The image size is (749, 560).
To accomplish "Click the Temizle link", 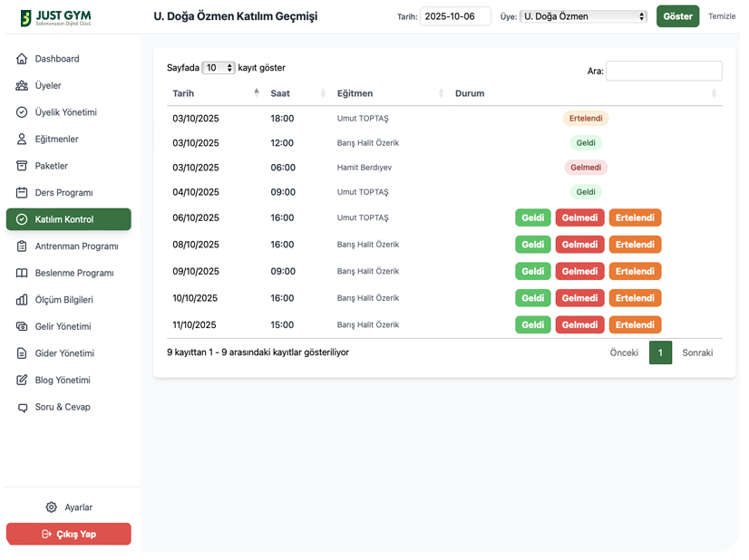I will tap(722, 16).
